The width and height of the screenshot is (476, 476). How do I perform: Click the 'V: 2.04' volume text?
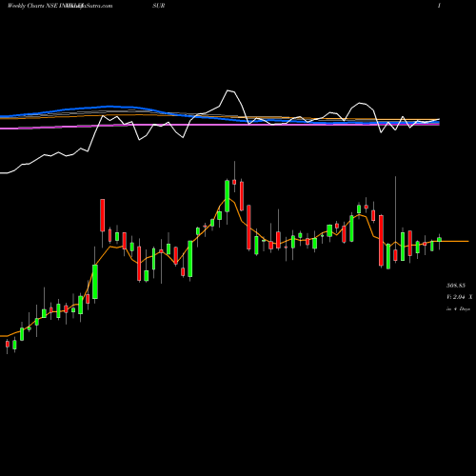click(456, 297)
